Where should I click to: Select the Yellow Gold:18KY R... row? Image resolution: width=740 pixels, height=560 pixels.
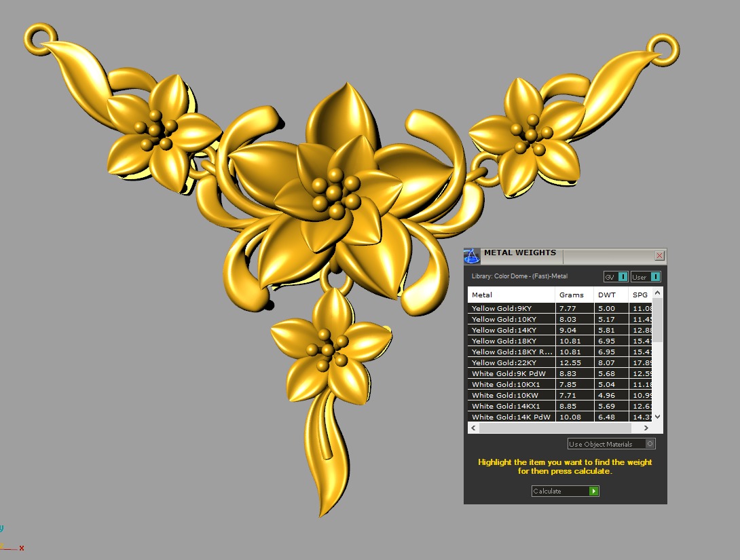point(559,352)
